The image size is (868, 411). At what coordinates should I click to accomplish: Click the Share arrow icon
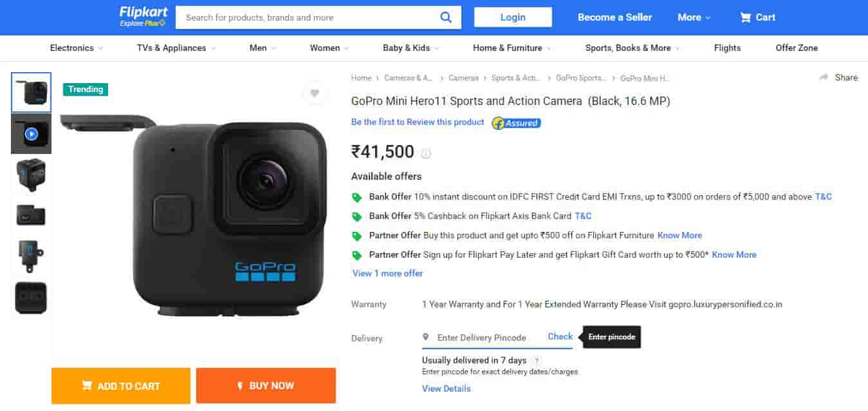[824, 77]
